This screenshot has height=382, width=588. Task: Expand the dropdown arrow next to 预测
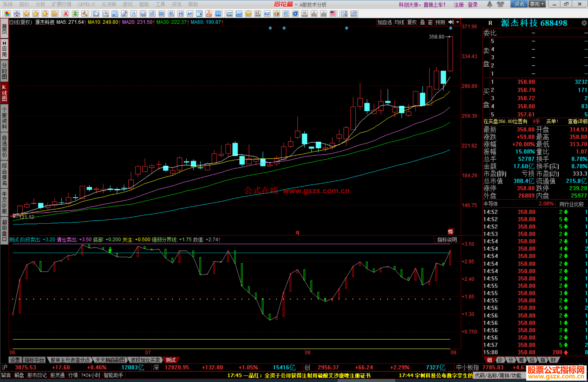click(x=458, y=22)
